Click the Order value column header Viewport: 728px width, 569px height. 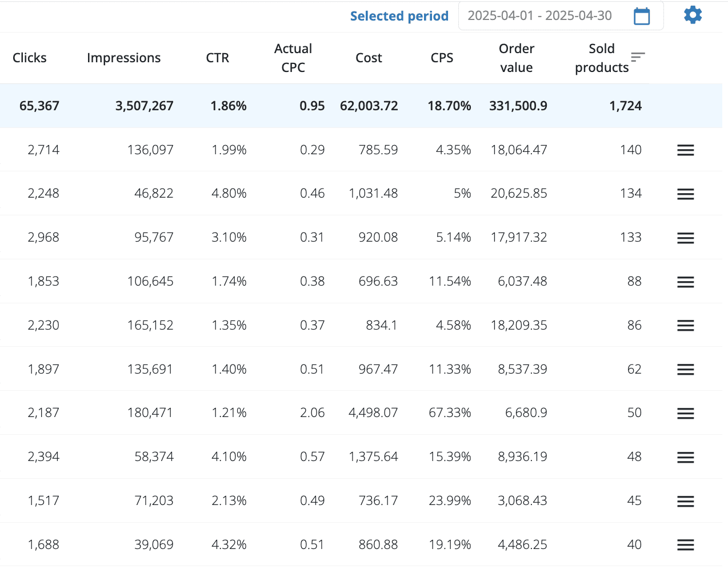tap(516, 58)
